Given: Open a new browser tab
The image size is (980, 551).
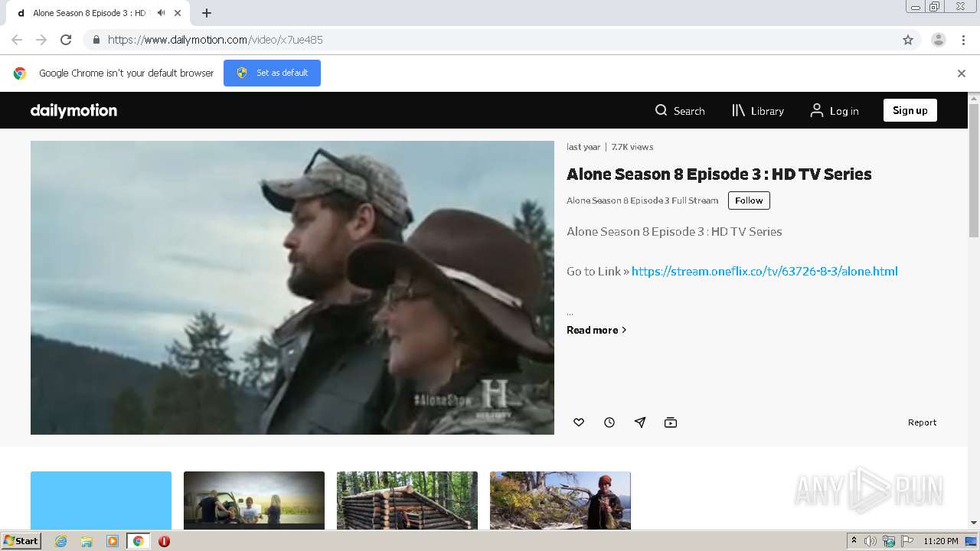Looking at the screenshot, I should 207,13.
